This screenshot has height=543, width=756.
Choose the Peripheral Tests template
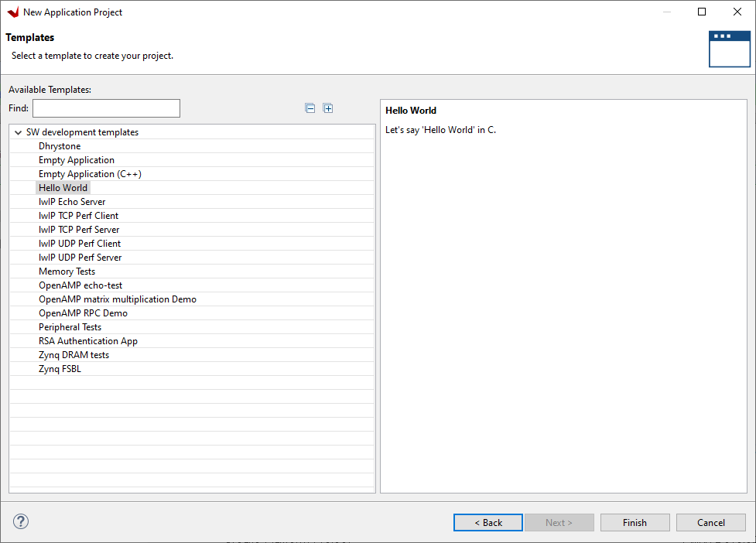pos(70,328)
